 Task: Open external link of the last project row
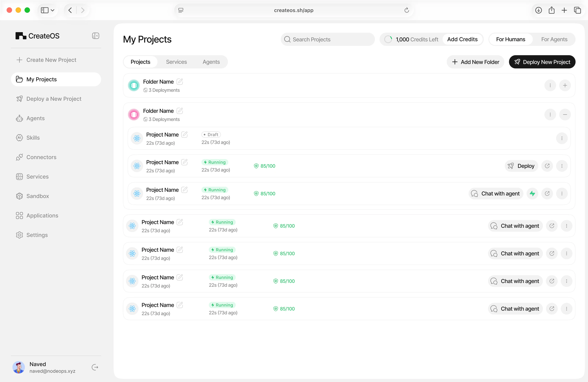pos(552,309)
